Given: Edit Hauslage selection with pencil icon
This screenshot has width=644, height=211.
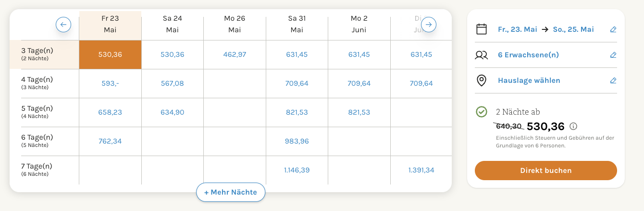Looking at the screenshot, I should click(613, 80).
